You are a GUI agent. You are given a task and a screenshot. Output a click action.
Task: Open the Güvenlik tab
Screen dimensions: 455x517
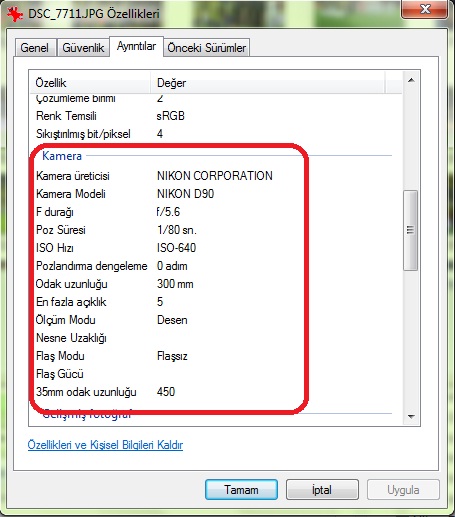(x=83, y=48)
